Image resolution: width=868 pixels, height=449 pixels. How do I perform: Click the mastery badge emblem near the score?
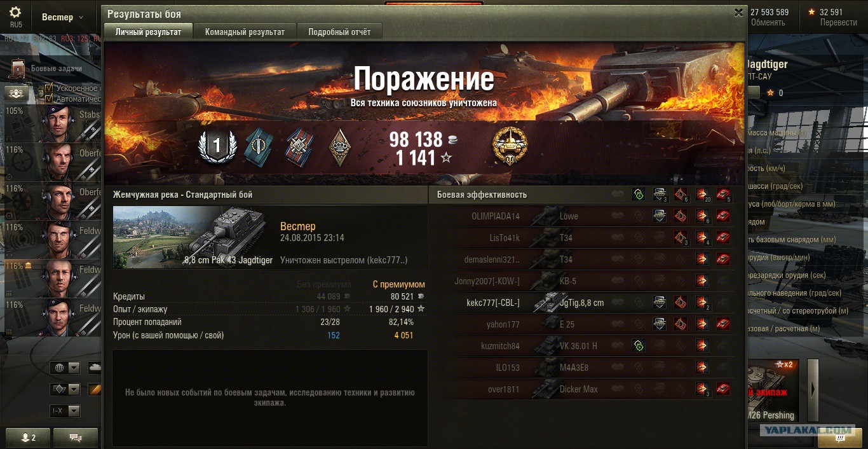(x=510, y=146)
